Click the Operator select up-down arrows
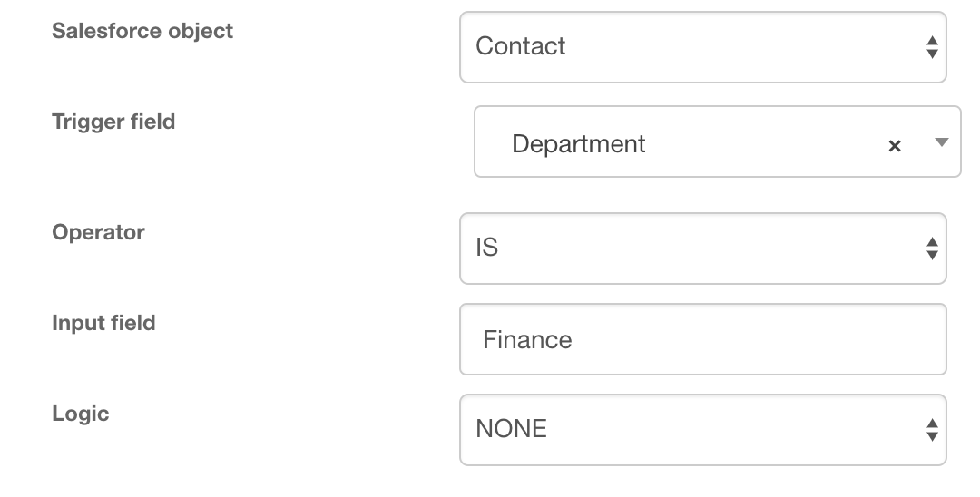The image size is (980, 497). pyautogui.click(x=931, y=248)
